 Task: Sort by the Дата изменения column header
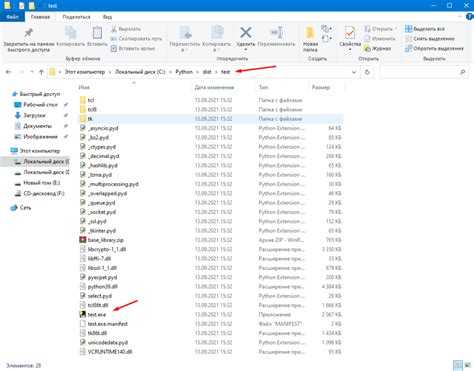pos(214,87)
